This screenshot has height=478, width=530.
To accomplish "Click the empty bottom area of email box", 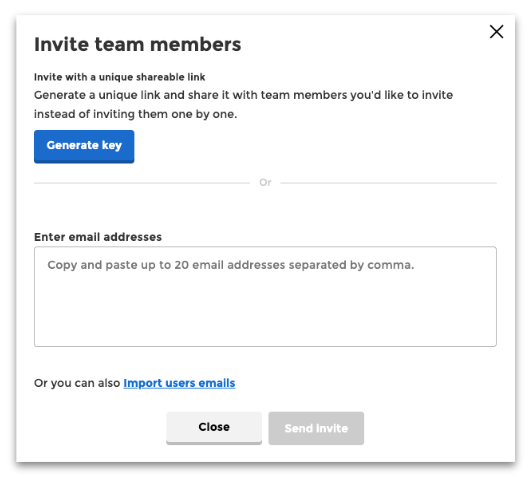I will pyautogui.click(x=265, y=318).
